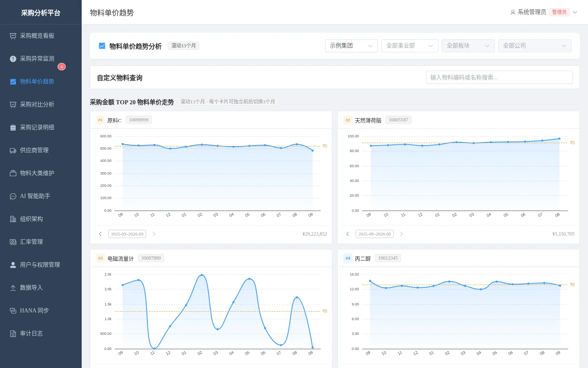588x368 pixels.
Task: Click the 天然薄荷脑 date range 2025-09~2026-09
Action: click(x=375, y=234)
